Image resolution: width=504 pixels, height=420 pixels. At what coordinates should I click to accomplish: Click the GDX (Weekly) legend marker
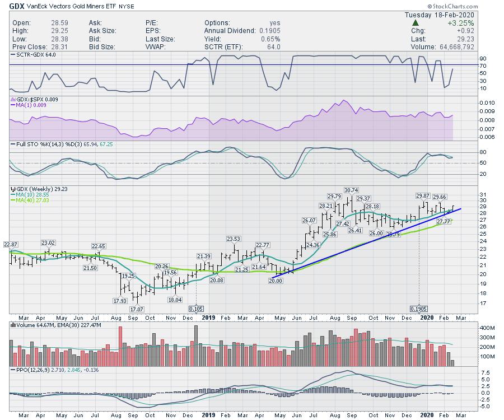pos(13,190)
